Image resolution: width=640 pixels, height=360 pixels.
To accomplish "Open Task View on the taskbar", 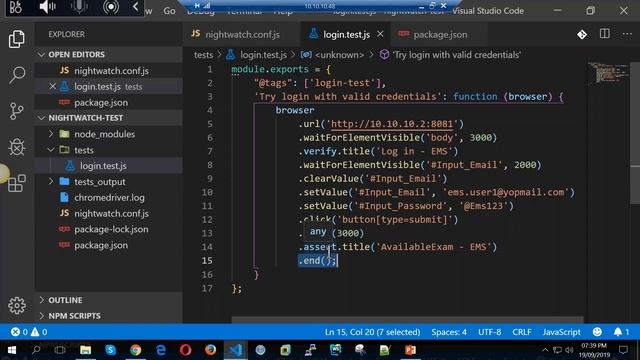I will point(60,350).
